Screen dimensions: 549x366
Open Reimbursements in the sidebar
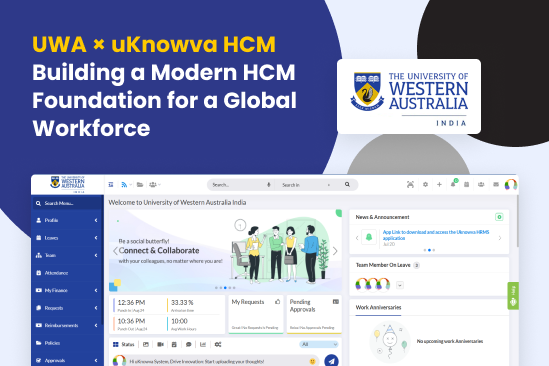[x=67, y=325]
